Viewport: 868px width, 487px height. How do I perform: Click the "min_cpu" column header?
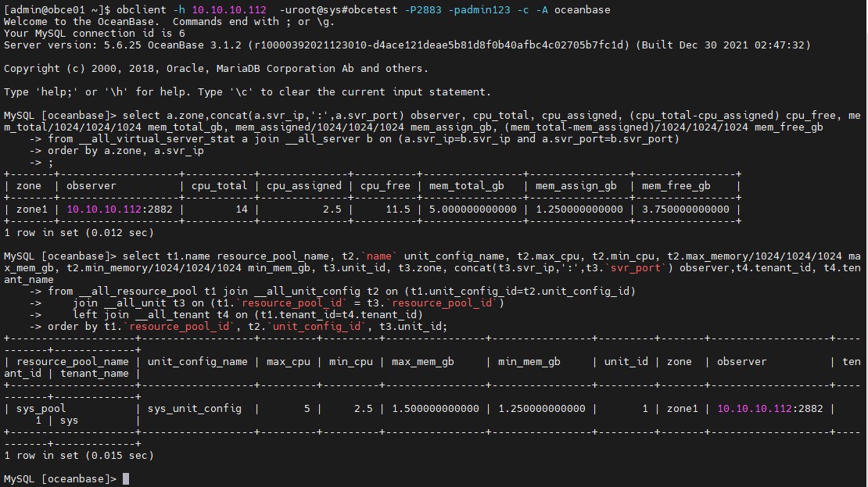click(351, 362)
